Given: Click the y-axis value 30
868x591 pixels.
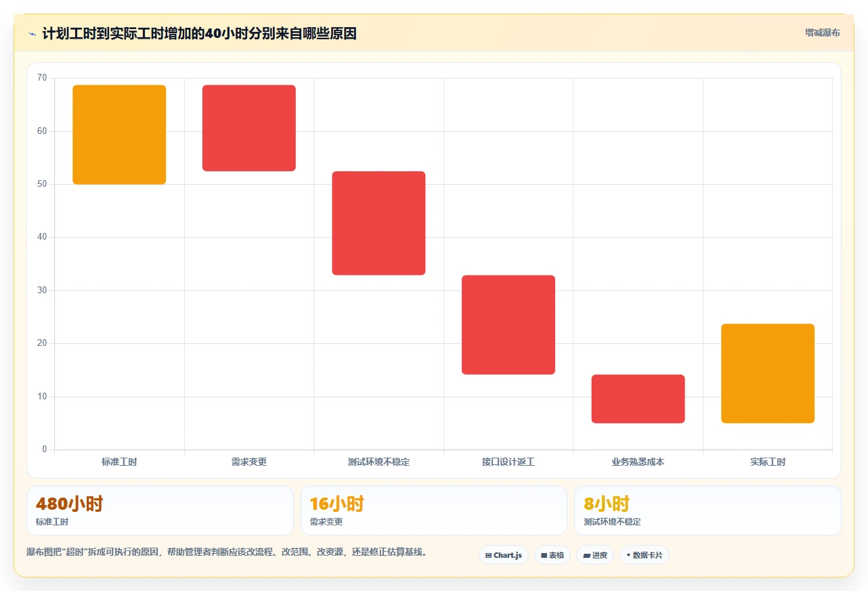Looking at the screenshot, I should (42, 290).
